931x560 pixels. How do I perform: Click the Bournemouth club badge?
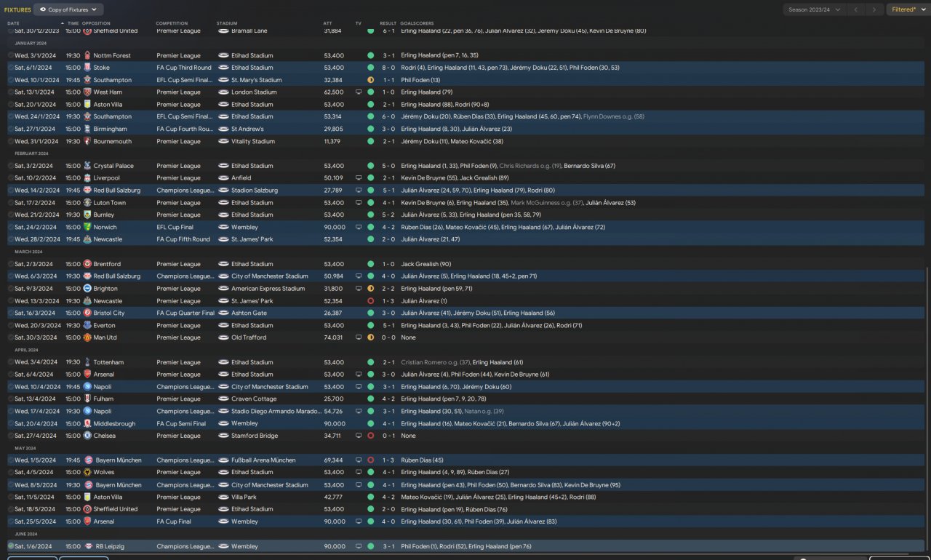87,141
